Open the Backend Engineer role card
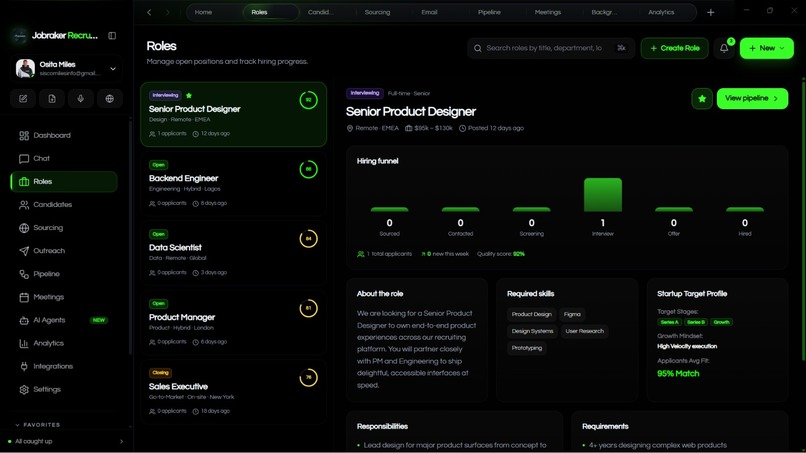This screenshot has height=453, width=806. (x=233, y=184)
